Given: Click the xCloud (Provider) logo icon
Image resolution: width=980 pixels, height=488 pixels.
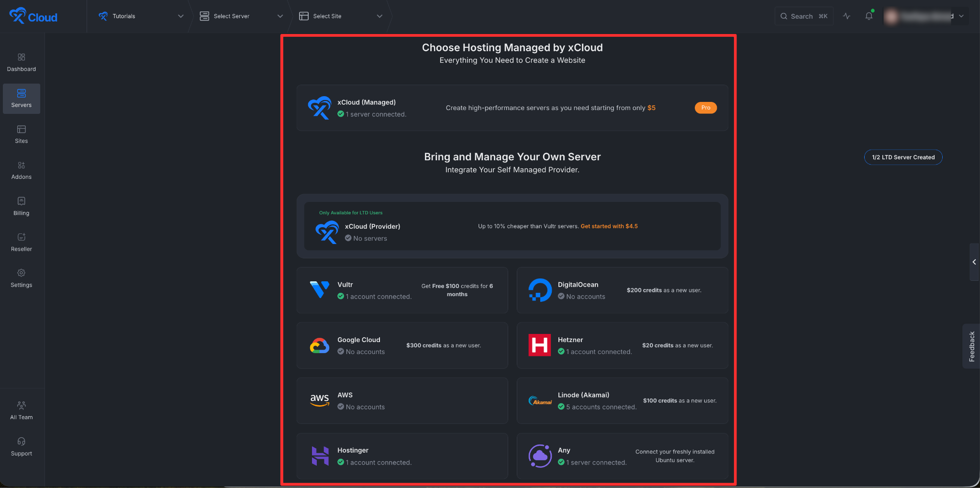Looking at the screenshot, I should 327,232.
